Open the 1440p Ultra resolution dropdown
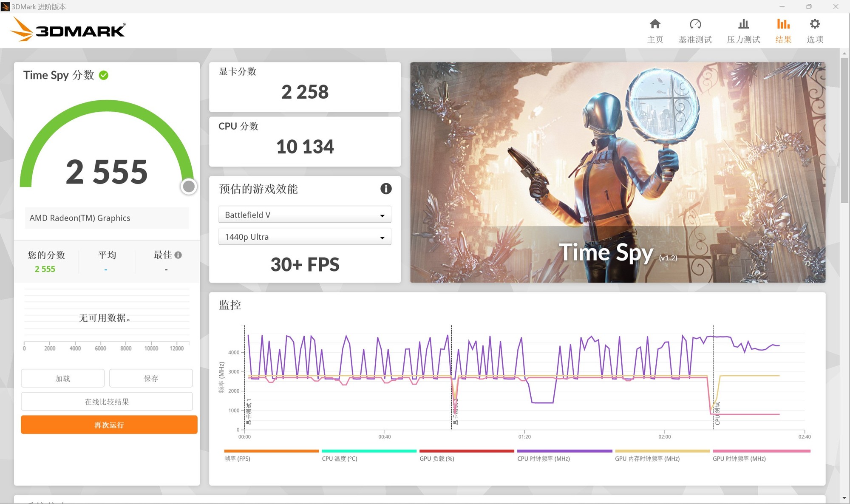The height and width of the screenshot is (504, 850). pyautogui.click(x=305, y=237)
